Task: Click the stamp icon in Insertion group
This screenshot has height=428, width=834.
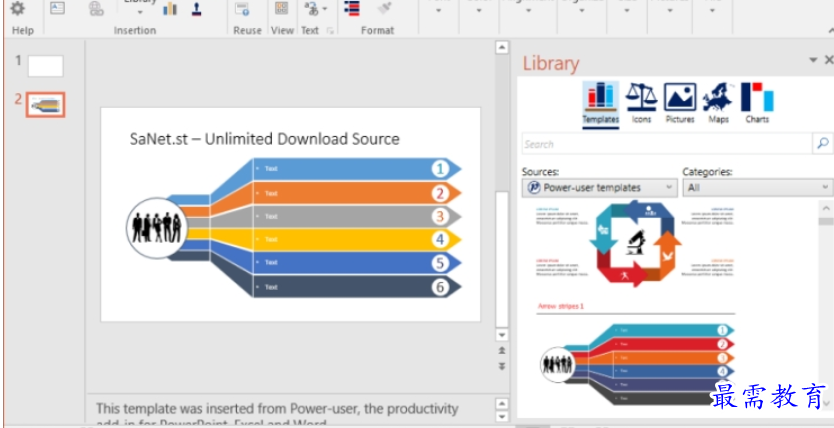Action: click(197, 9)
